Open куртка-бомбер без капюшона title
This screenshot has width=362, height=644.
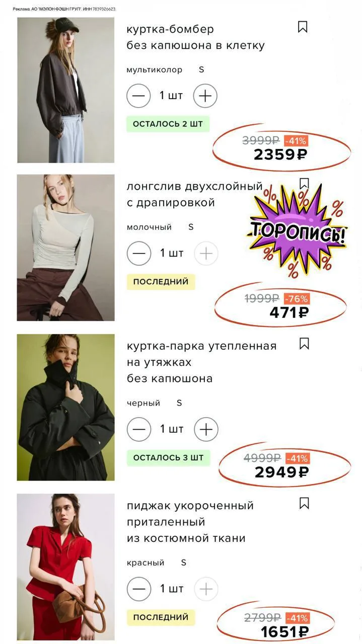point(195,37)
